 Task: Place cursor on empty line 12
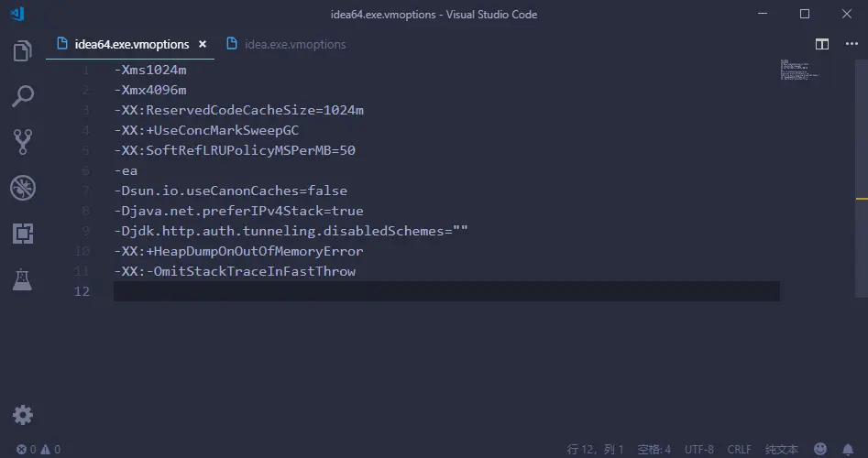[446, 291]
